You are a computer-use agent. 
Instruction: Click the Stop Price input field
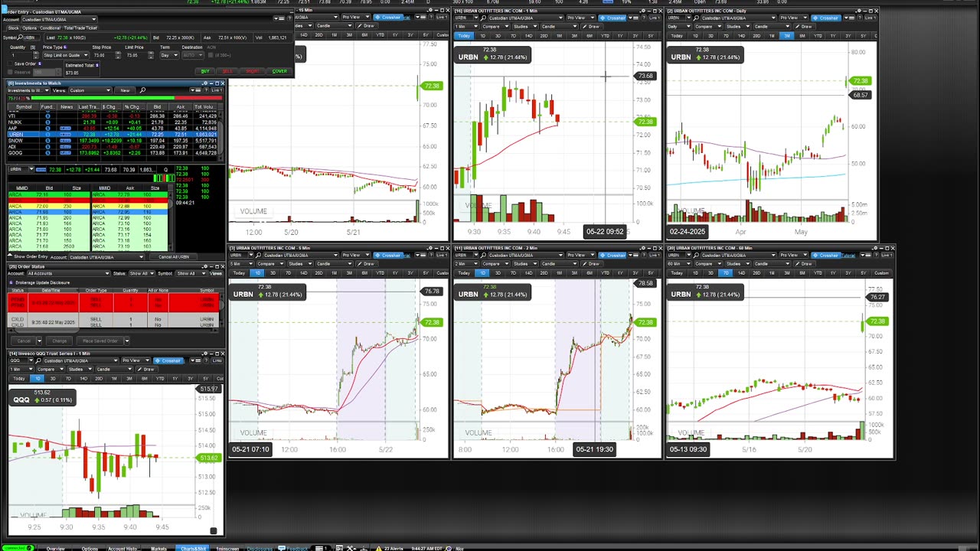104,55
